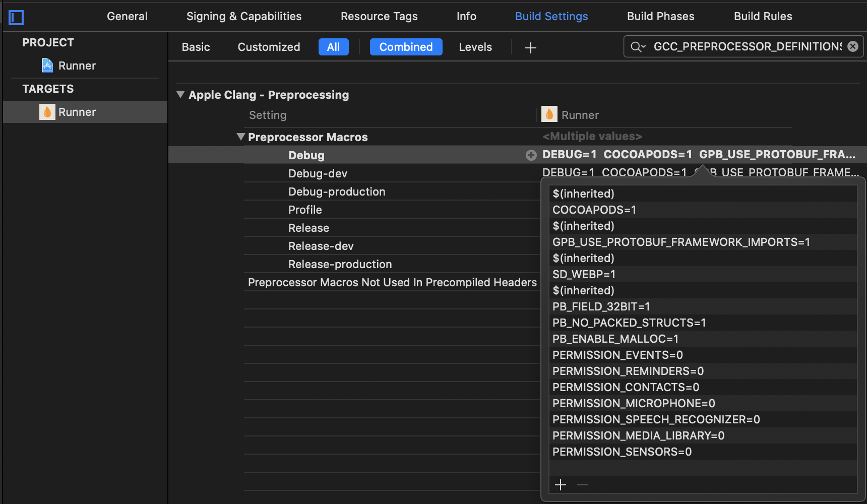
Task: Click the plus icon on the Debug row
Action: coord(531,155)
